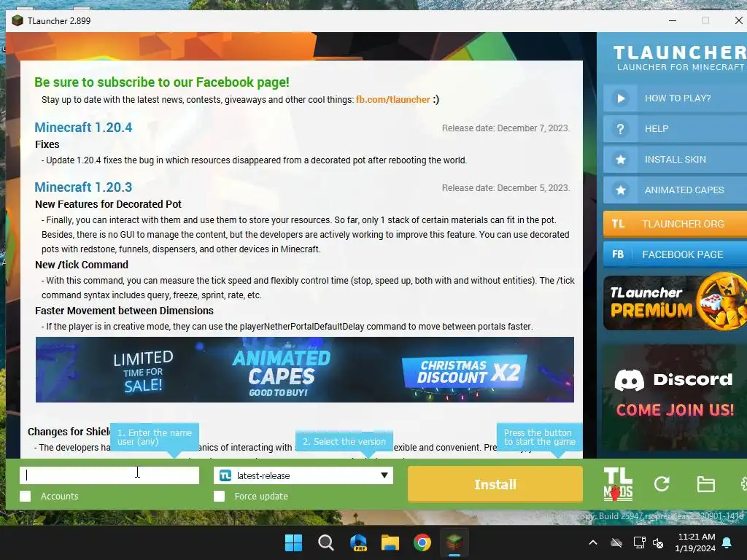Open Windows Start menu
Image resolution: width=747 pixels, height=560 pixels.
[x=293, y=542]
